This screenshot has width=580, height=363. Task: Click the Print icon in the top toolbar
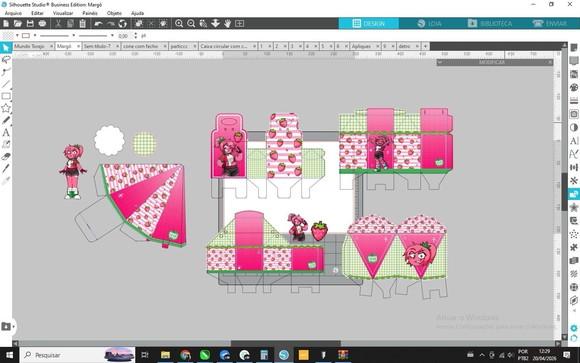tap(42, 23)
